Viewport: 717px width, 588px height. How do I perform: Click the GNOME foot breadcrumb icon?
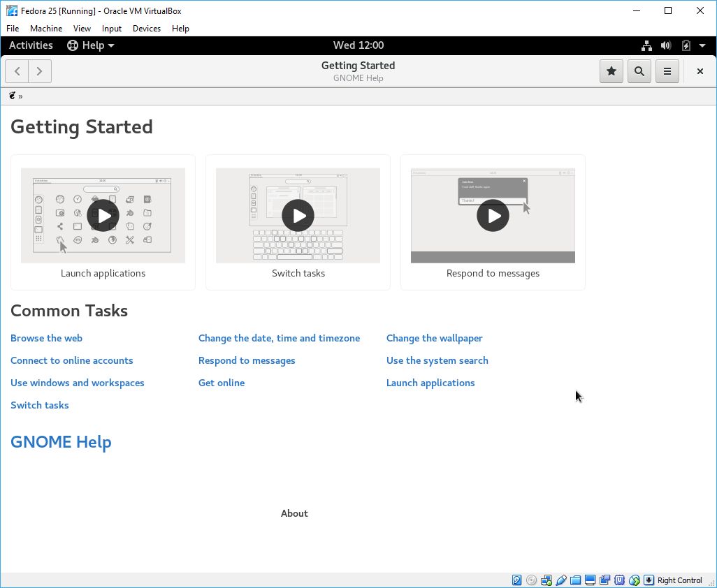(x=13, y=96)
